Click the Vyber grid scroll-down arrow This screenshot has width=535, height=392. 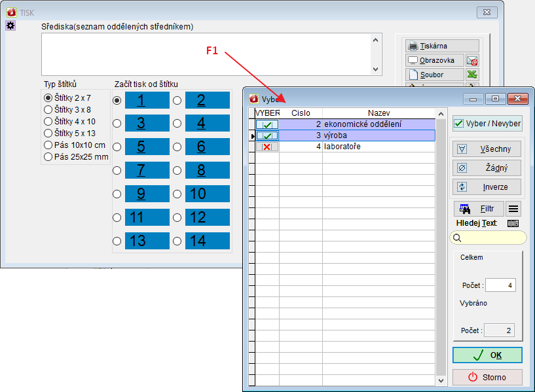coord(441,380)
